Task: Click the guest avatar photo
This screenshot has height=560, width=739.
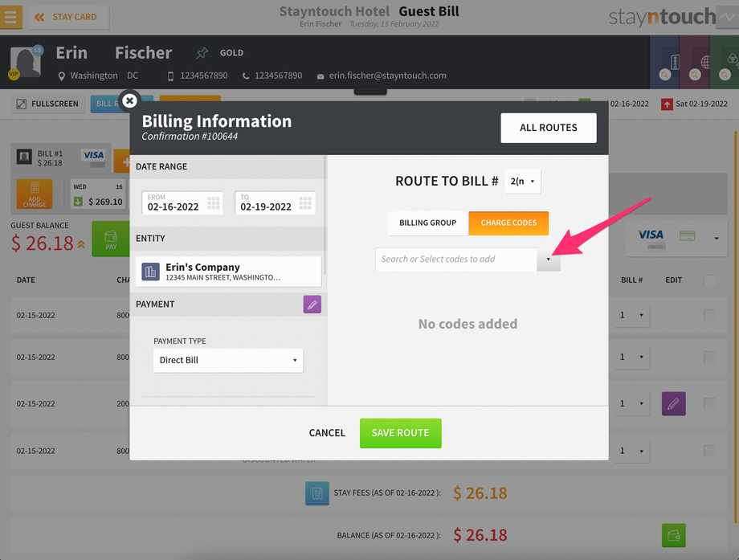Action: [x=26, y=62]
